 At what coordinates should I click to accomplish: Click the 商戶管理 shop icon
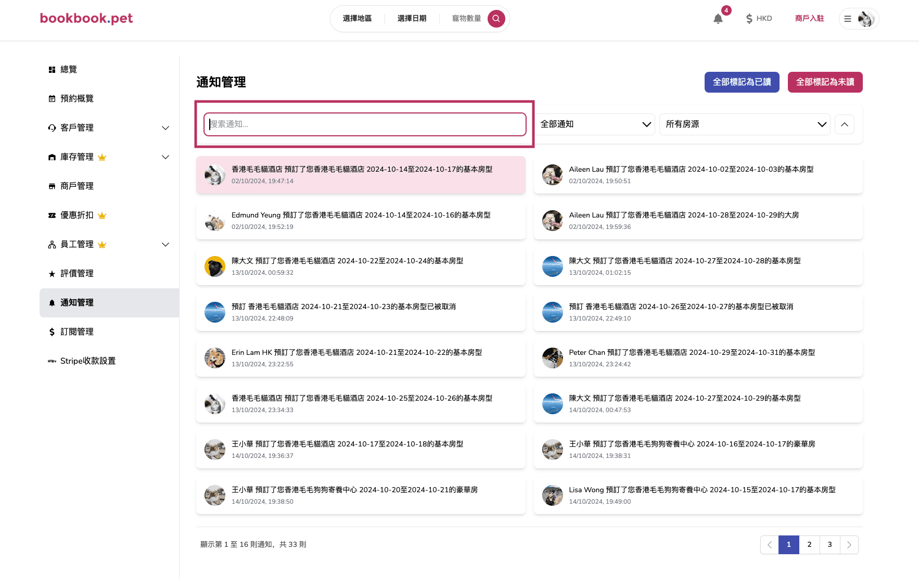52,186
